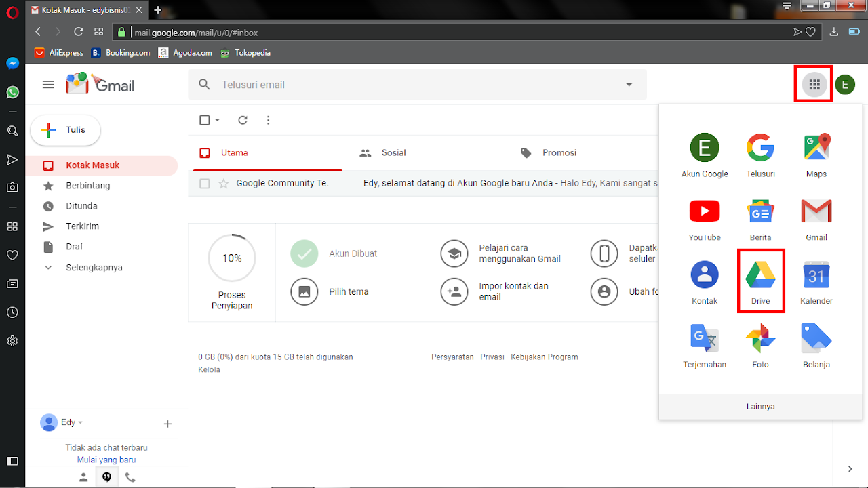Viewport: 868px width, 488px height.
Task: Star the Google Community Team email
Action: click(x=223, y=183)
